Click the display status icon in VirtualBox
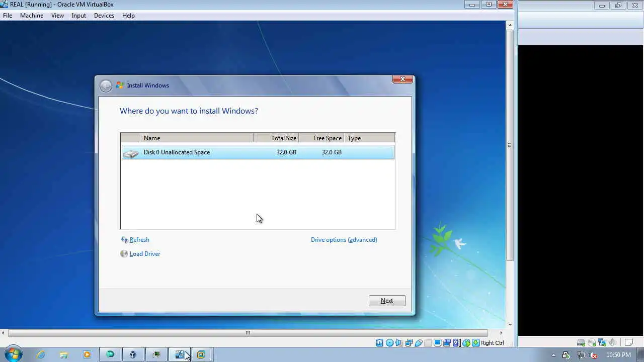 point(438,343)
